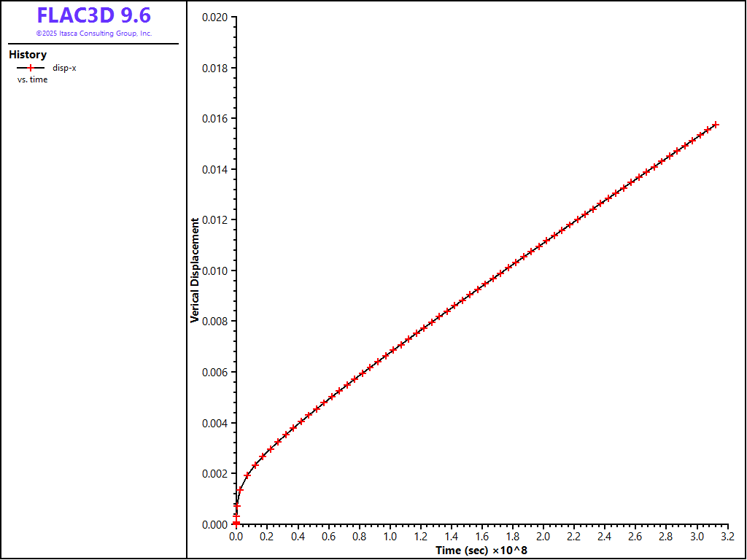The height and width of the screenshot is (560, 747).
Task: Click the History legend heading
Action: tap(28, 55)
